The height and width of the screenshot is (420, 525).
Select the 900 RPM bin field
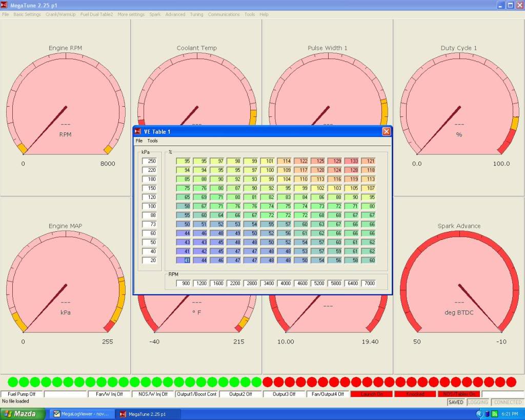[x=184, y=284]
